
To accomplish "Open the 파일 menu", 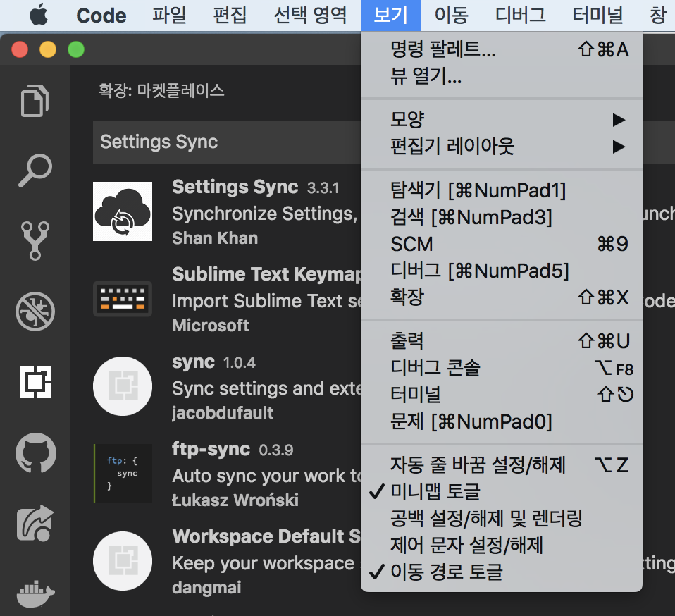I will 169,16.
